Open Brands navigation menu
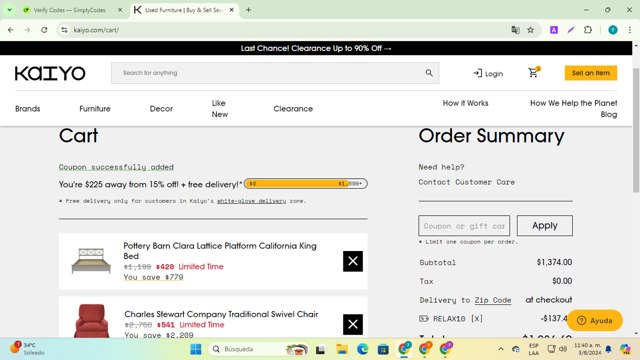 pos(27,109)
